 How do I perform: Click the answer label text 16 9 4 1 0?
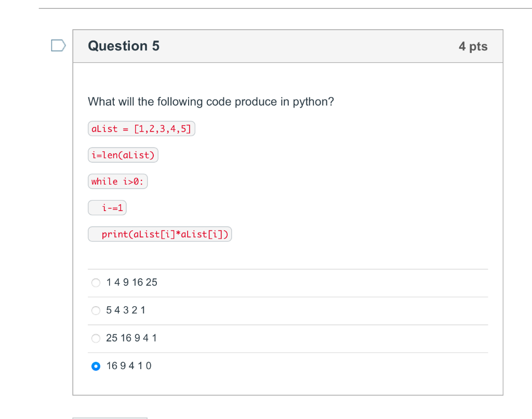129,365
